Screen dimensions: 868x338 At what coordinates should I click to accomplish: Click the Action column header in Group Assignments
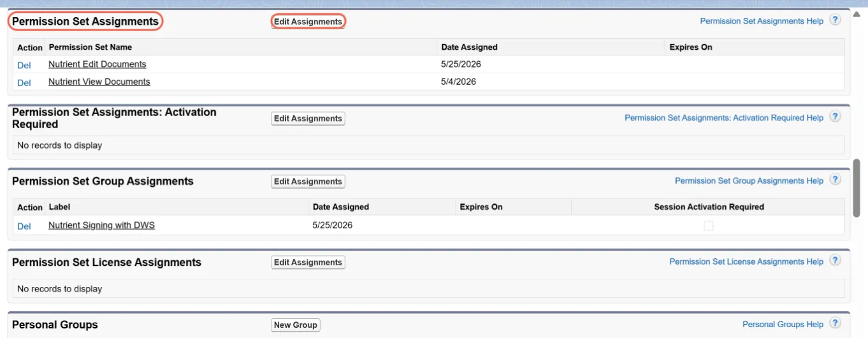[30, 208]
